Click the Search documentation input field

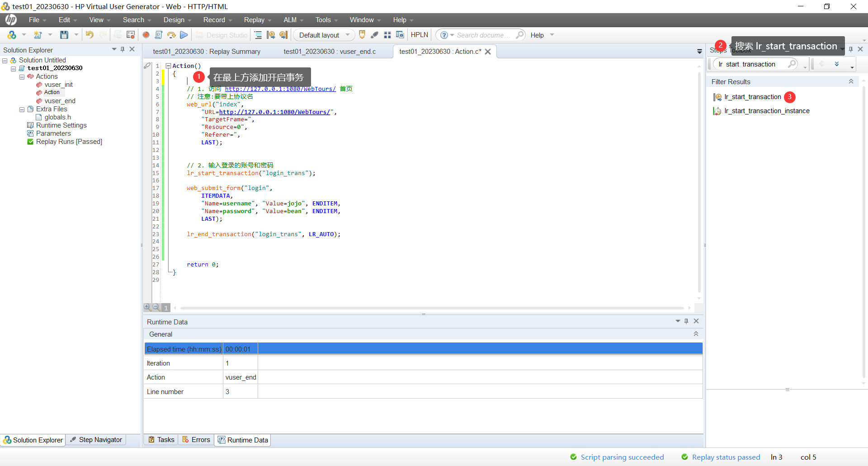483,35
